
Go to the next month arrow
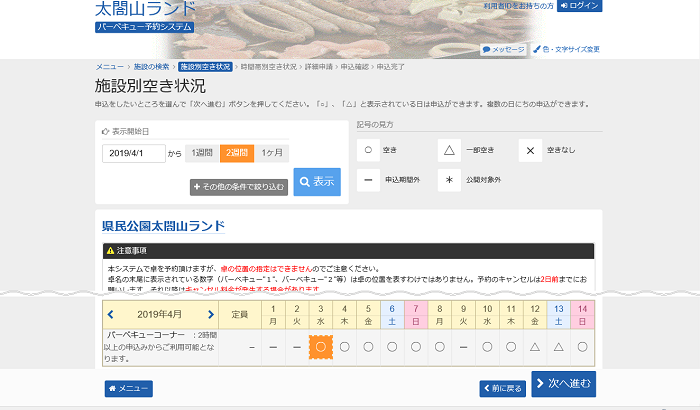[211, 314]
